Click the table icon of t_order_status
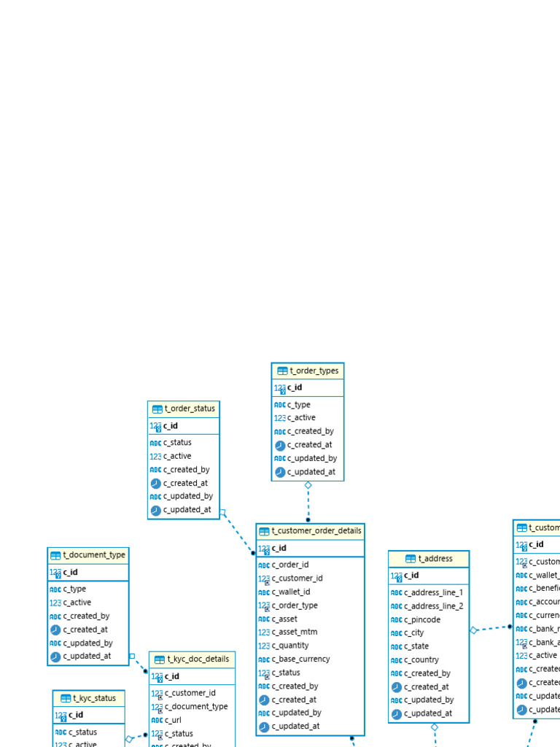The width and height of the screenshot is (560, 747). tap(157, 409)
